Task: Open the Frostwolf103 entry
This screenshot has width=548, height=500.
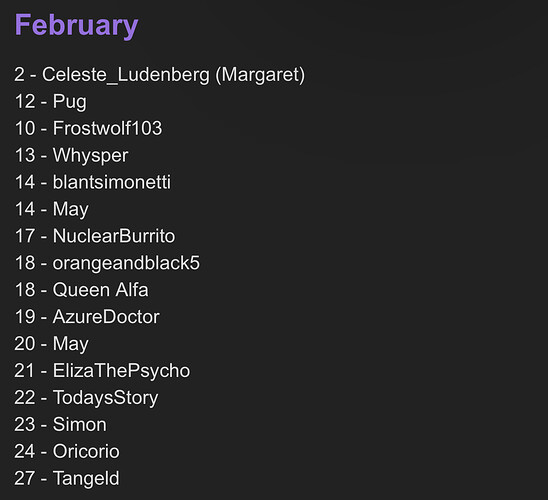Action: (88, 128)
